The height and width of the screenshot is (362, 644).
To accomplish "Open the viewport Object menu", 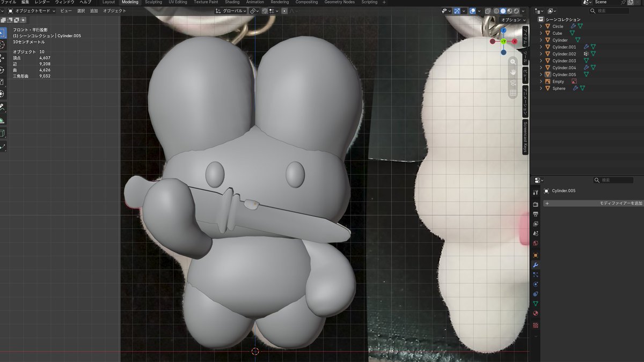I will click(114, 11).
